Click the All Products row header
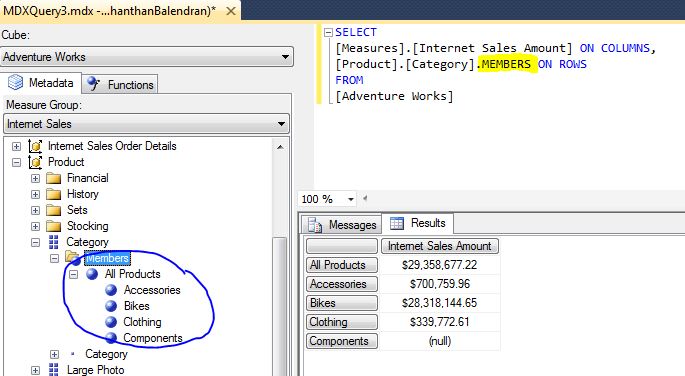 point(342,265)
